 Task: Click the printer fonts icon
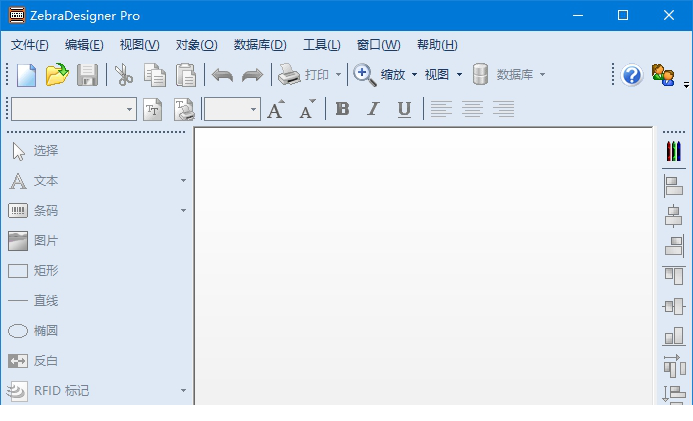(x=184, y=109)
